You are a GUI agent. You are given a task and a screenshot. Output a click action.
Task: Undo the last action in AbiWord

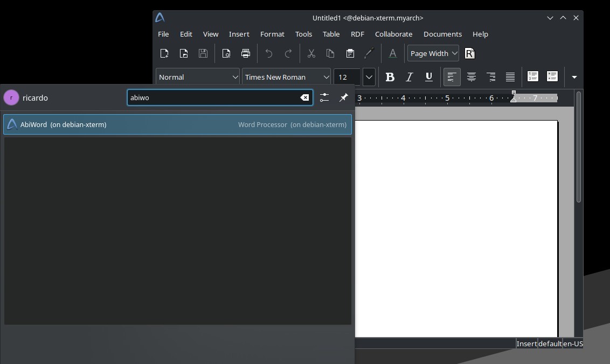(269, 53)
